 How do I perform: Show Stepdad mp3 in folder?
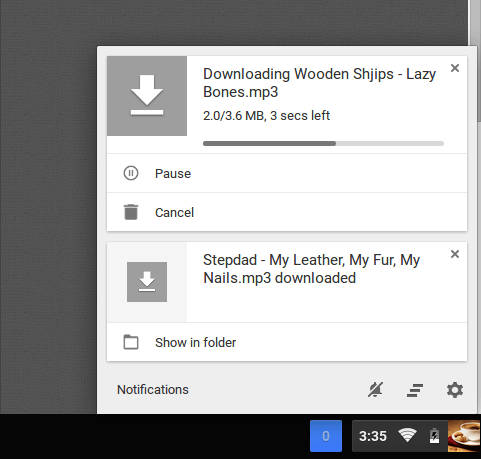coord(287,342)
